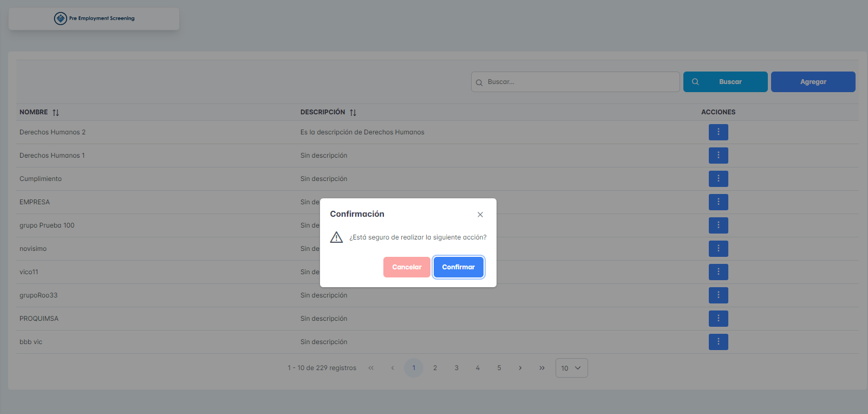The width and height of the screenshot is (868, 414).
Task: Go to page 5 of records
Action: pos(499,368)
